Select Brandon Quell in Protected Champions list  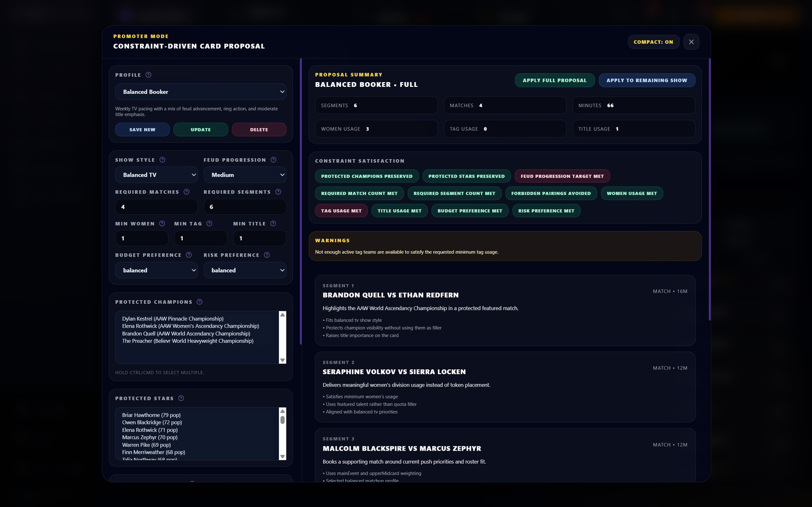point(186,334)
